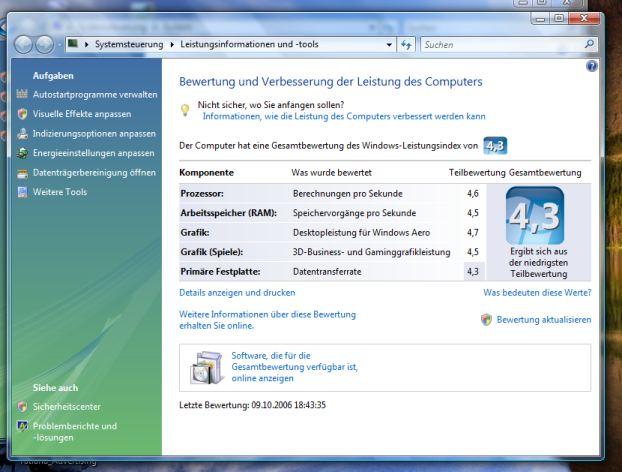Open the address bar history dropdown arrow
This screenshot has height=472, width=622.
pyautogui.click(x=389, y=45)
